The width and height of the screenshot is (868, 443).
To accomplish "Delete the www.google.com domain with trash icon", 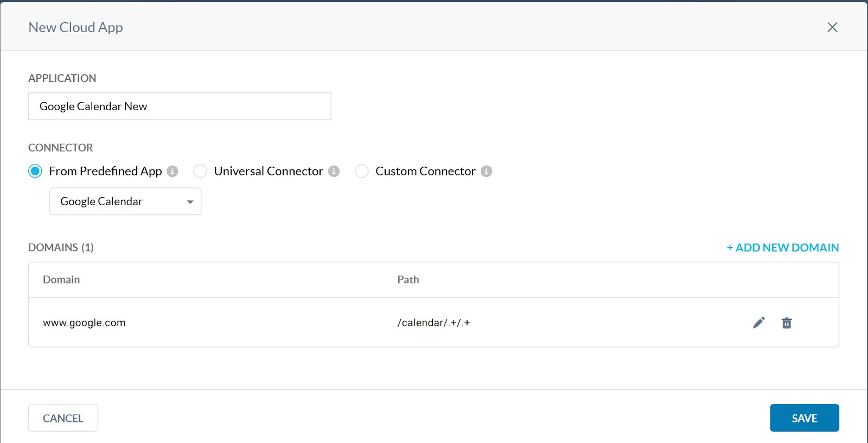I will pos(787,323).
